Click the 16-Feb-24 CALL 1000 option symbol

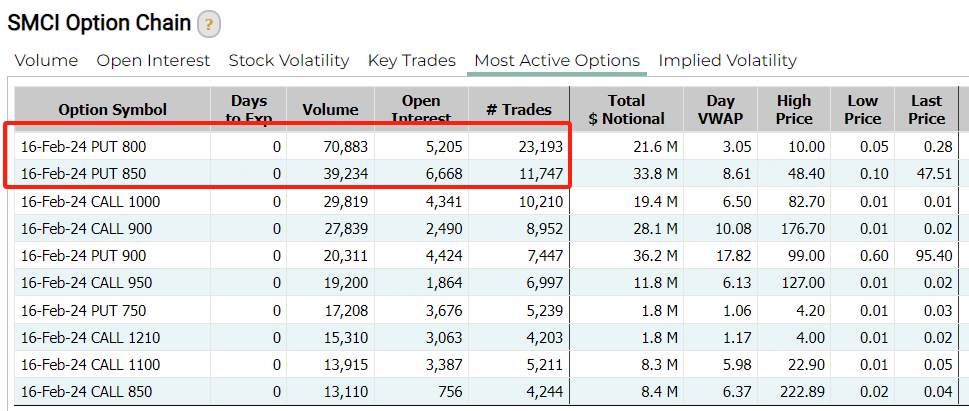coord(90,201)
